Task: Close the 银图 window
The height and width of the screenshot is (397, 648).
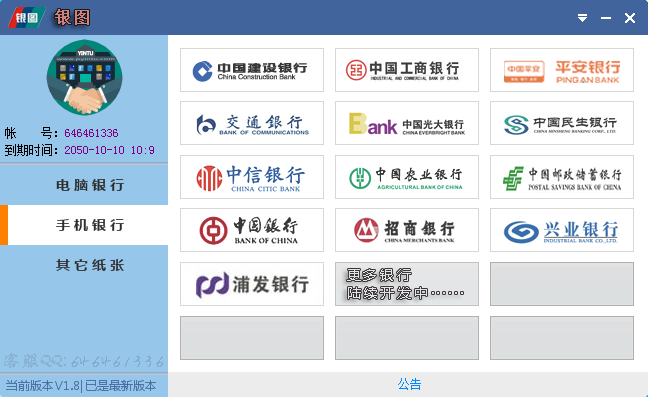Action: (x=630, y=18)
